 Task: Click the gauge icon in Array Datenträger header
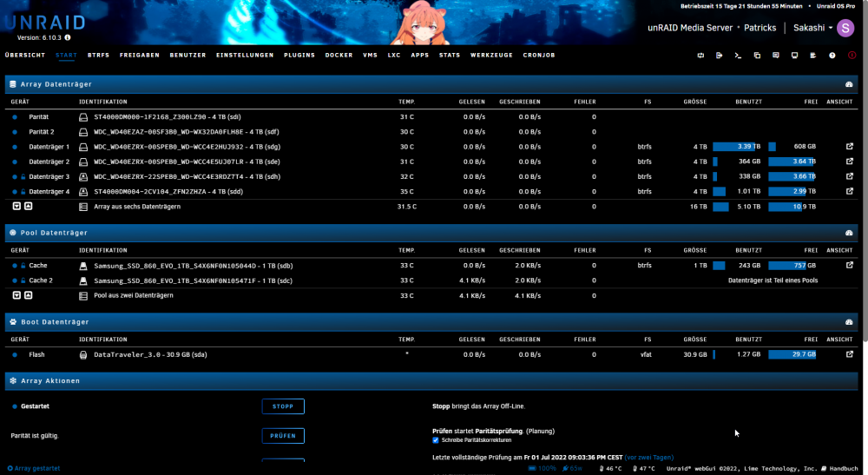point(849,84)
